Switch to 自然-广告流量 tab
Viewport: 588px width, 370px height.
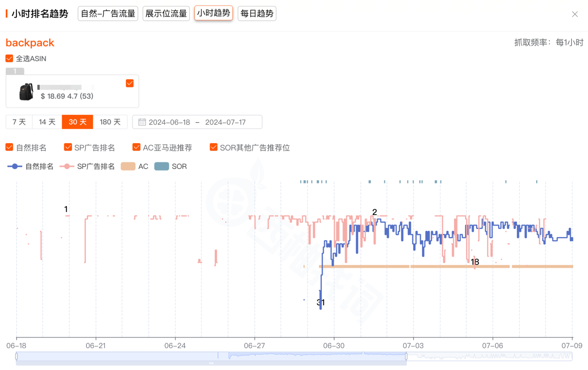click(x=108, y=14)
